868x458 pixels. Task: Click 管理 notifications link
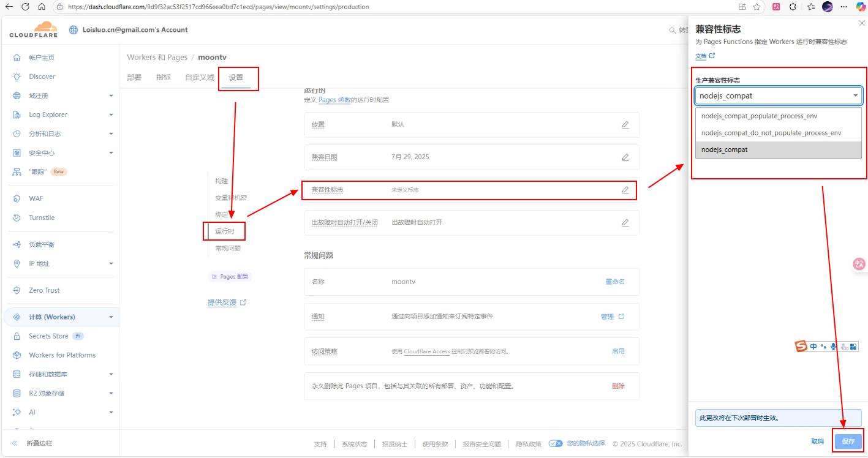[613, 317]
